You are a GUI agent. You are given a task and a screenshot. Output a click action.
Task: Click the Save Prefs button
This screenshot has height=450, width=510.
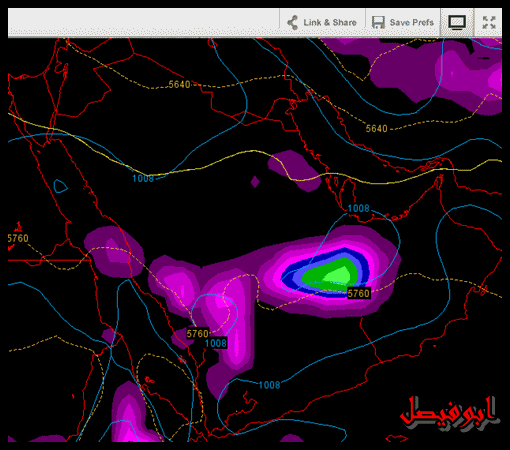(x=403, y=22)
